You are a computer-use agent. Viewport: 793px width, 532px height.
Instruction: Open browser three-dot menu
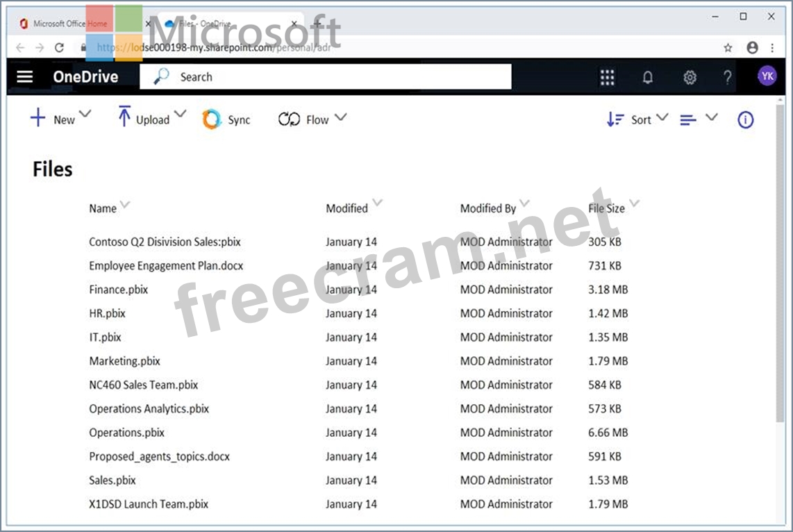pyautogui.click(x=772, y=47)
